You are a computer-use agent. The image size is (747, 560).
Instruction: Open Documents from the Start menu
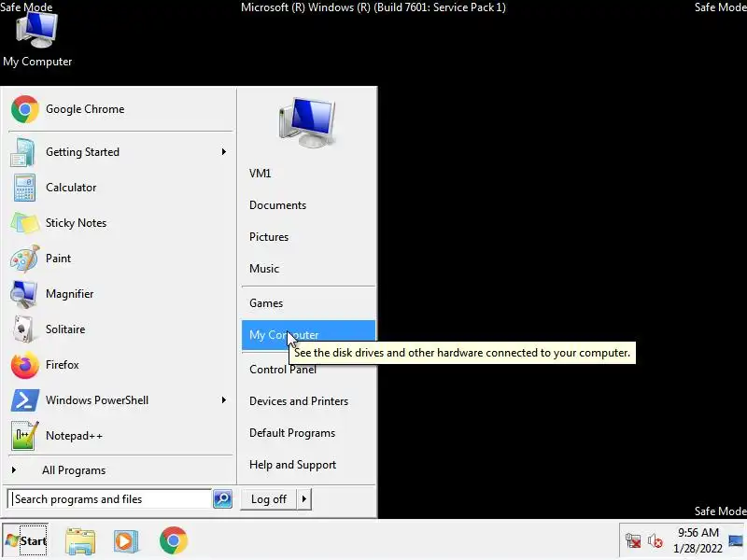point(308,205)
